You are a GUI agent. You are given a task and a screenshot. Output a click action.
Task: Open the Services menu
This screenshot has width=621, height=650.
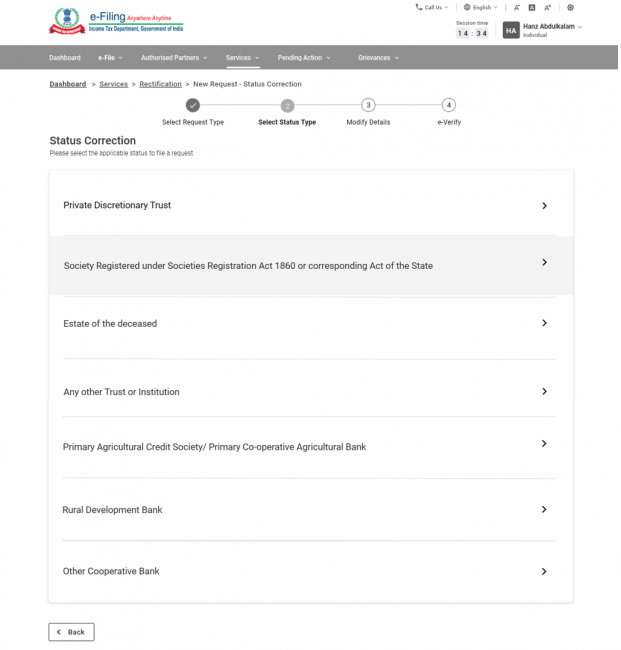244,58
